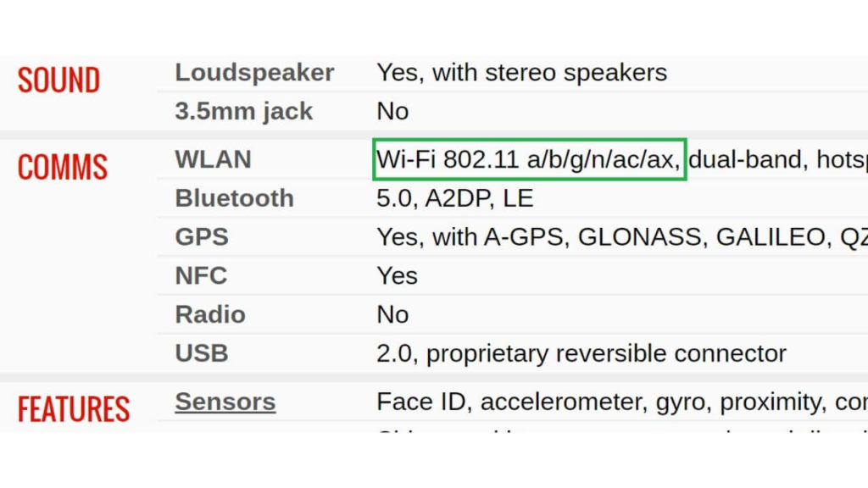Click the "No" value beside 3.5mm jack
The height and width of the screenshot is (488, 868).
point(392,112)
